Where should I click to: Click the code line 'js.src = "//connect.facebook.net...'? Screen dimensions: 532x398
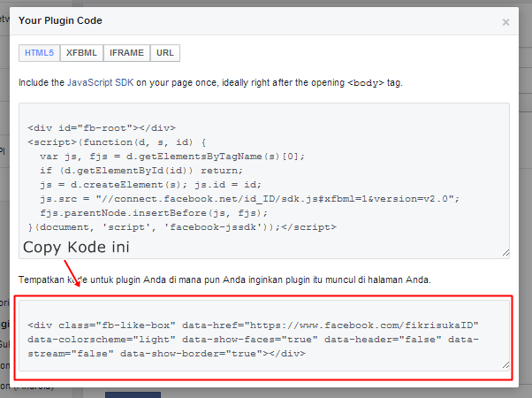249,199
